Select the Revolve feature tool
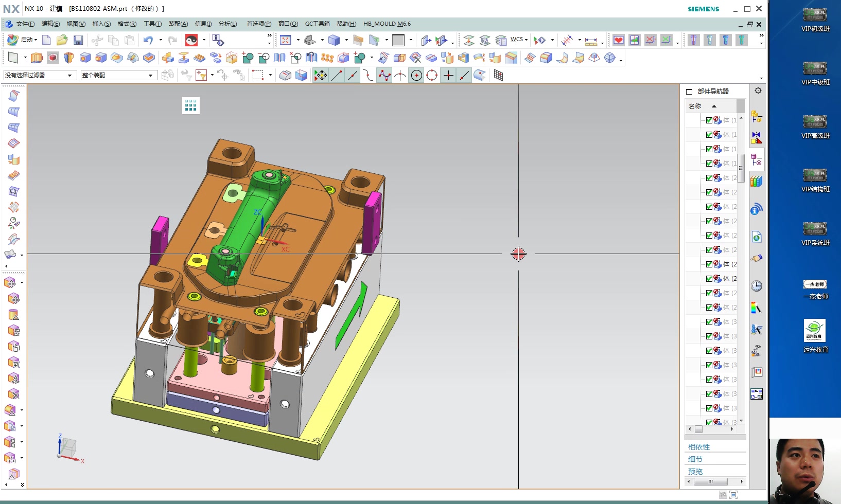 tap(69, 58)
